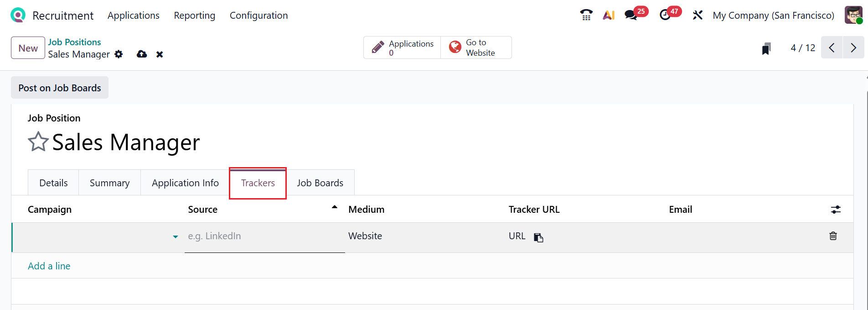
Task: Click the phone/VoIP icon in top bar
Action: (586, 15)
